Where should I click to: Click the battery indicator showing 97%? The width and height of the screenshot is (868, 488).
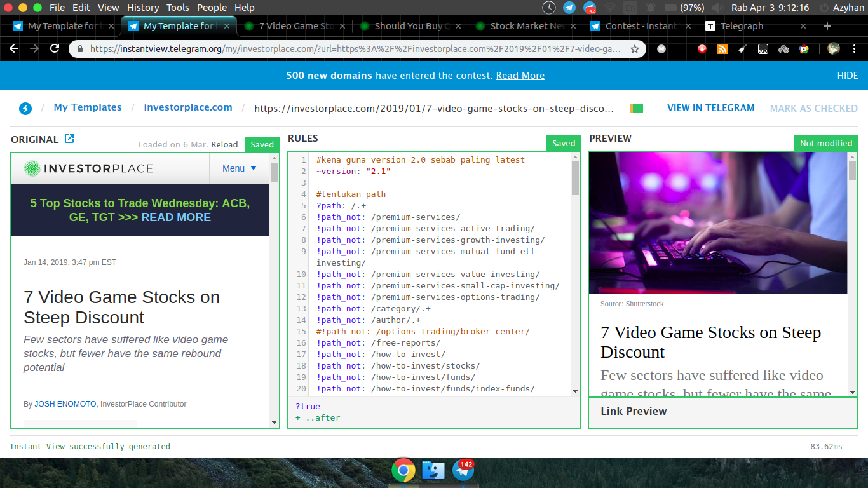point(684,8)
